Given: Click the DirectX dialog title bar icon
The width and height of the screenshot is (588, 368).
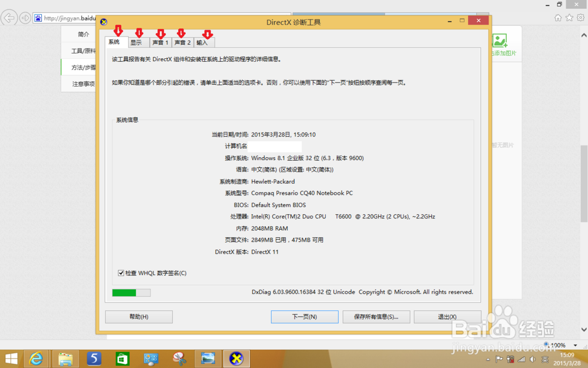Looking at the screenshot, I should (104, 22).
